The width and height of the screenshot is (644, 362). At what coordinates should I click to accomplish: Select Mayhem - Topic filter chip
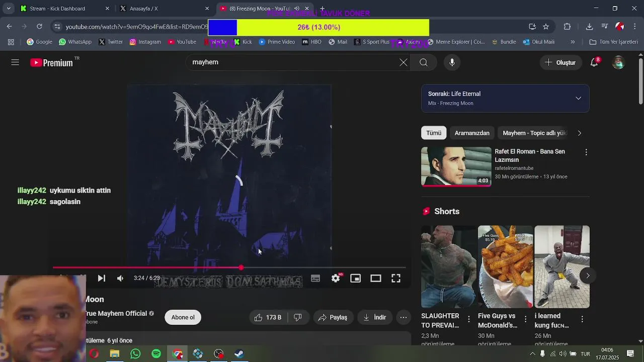(534, 133)
